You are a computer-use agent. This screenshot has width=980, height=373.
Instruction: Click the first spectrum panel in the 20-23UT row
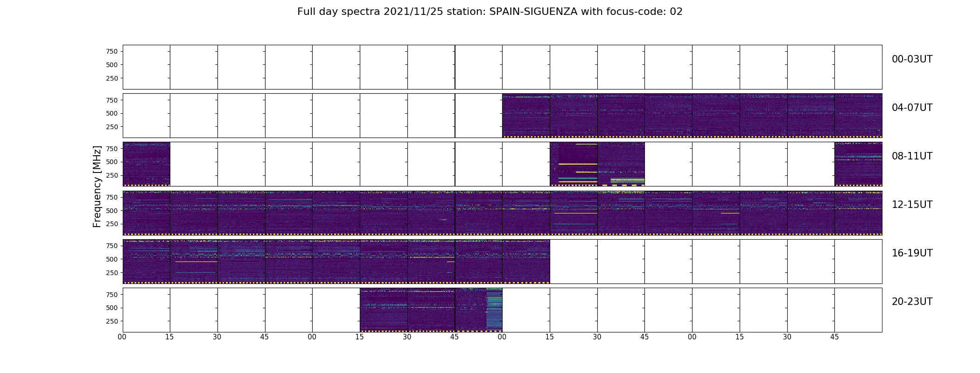click(x=384, y=310)
